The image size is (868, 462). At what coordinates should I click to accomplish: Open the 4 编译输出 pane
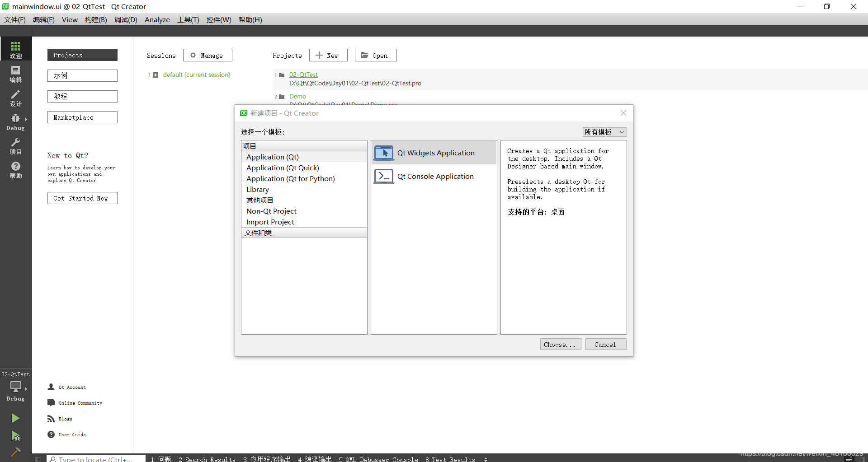315,459
